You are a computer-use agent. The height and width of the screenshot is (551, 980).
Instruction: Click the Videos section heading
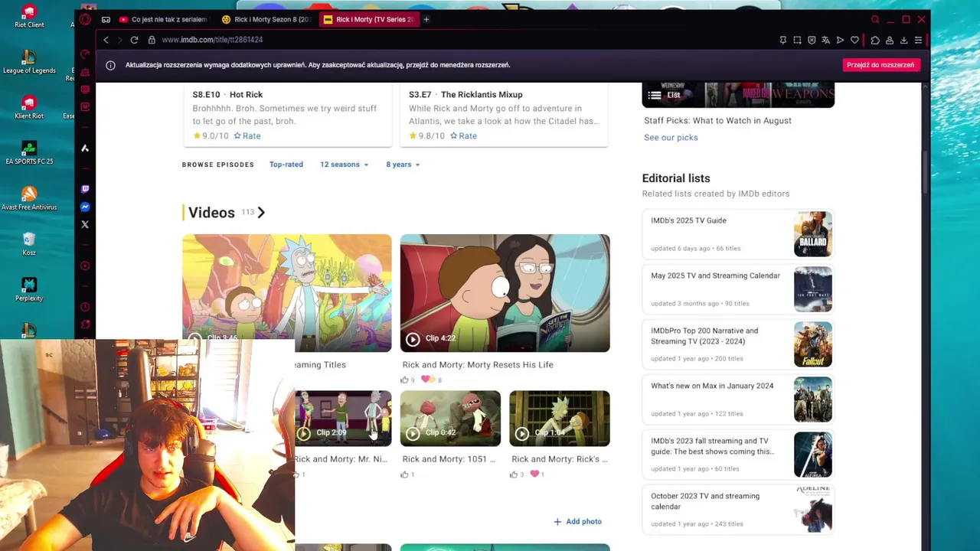(211, 213)
